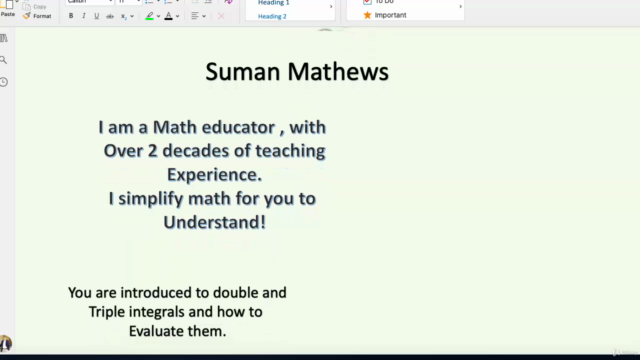Click the paragraph alignment icon
Screen dimensions: 640x360
(x=195, y=16)
